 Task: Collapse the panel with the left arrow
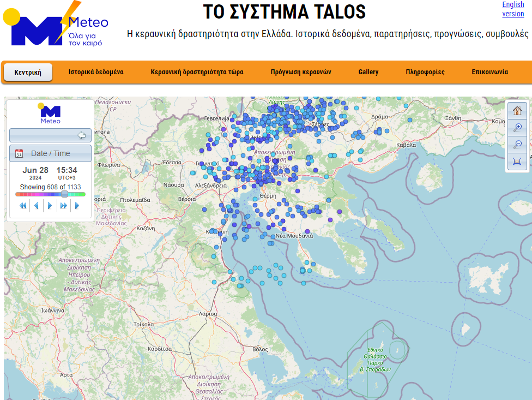pos(81,135)
